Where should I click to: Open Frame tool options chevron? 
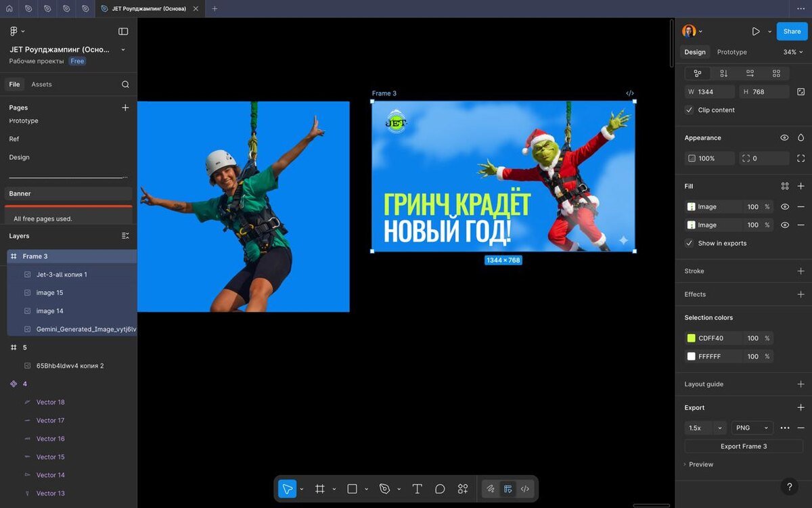[334, 489]
